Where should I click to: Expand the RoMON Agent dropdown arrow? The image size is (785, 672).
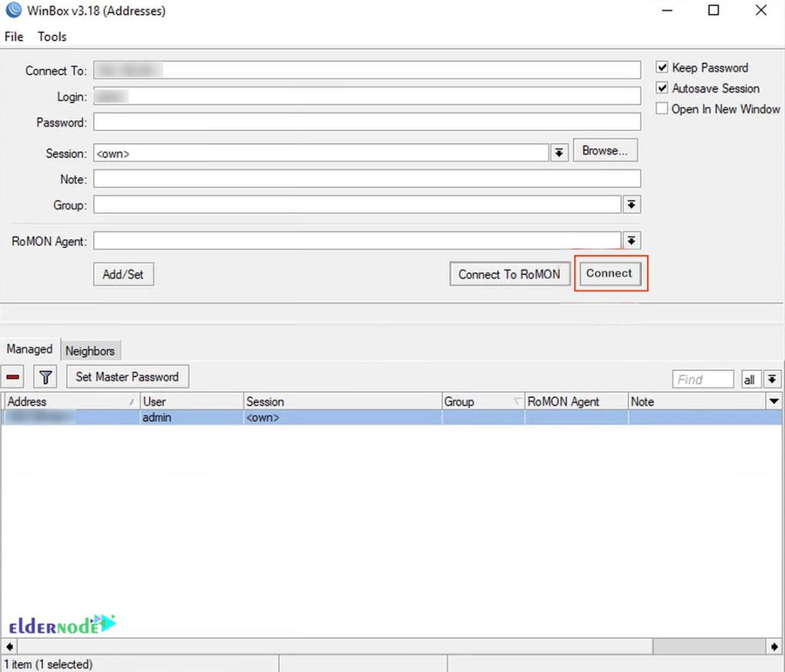tap(632, 241)
